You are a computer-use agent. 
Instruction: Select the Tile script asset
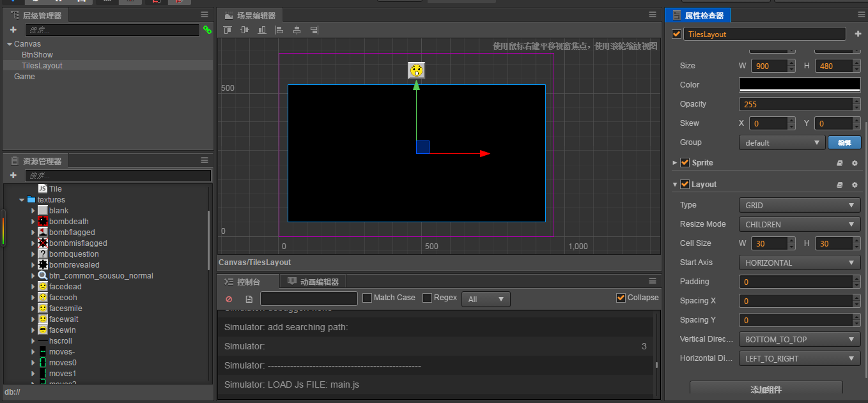50,189
